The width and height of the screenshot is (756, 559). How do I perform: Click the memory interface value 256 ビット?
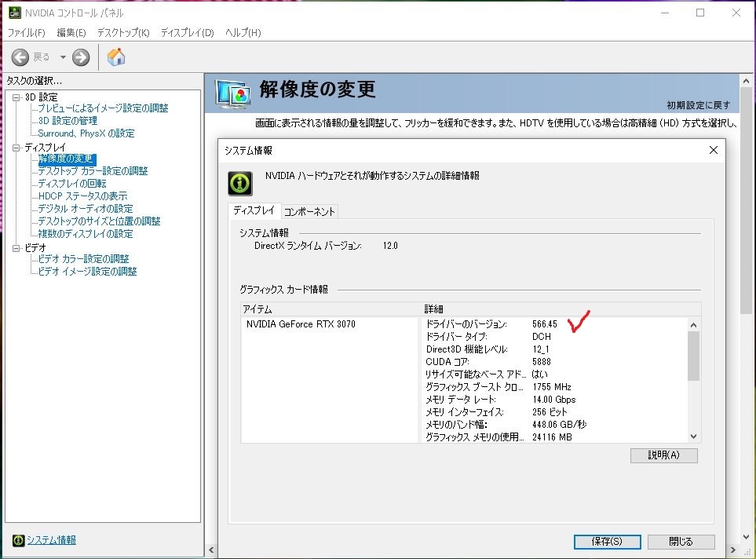pos(550,412)
